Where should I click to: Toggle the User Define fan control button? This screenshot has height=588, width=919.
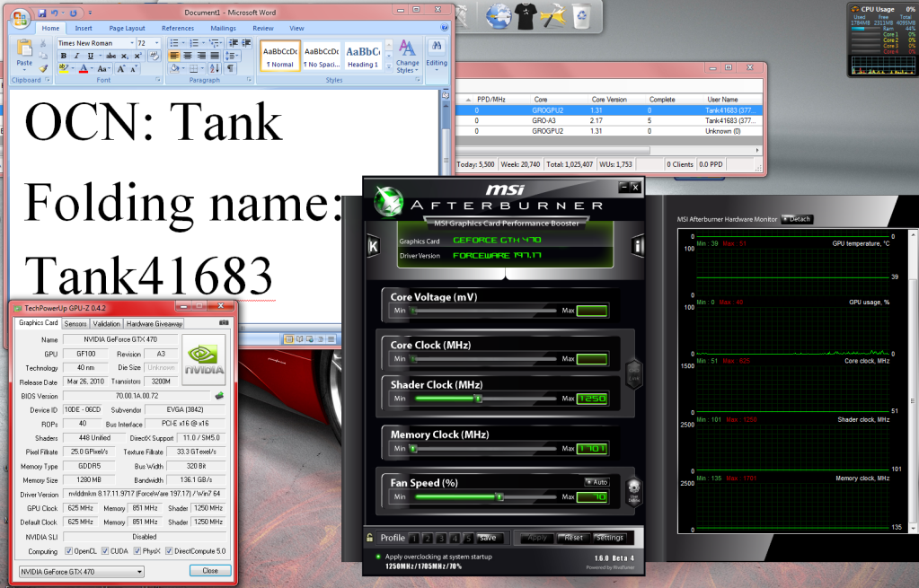633,491
